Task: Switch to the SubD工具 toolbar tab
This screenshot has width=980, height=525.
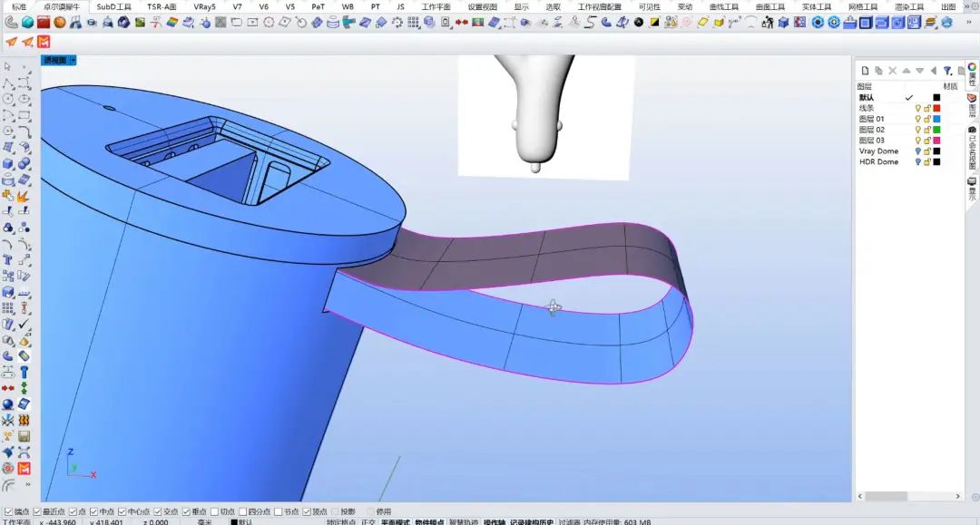Action: point(113,6)
